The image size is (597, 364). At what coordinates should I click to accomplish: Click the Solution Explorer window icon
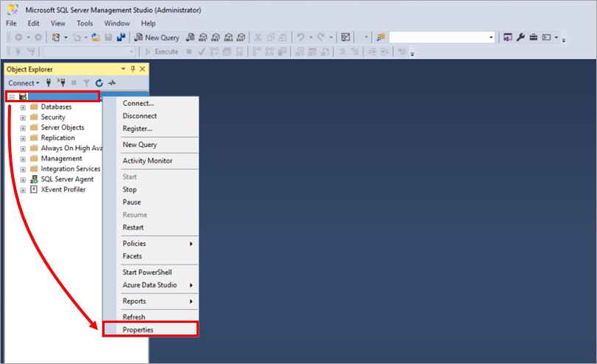coord(507,38)
